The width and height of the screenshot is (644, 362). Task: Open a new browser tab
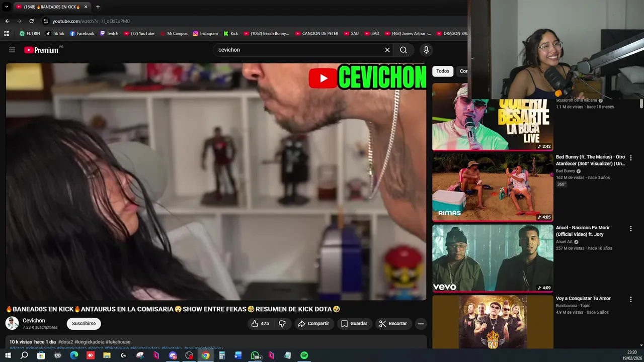click(x=98, y=7)
